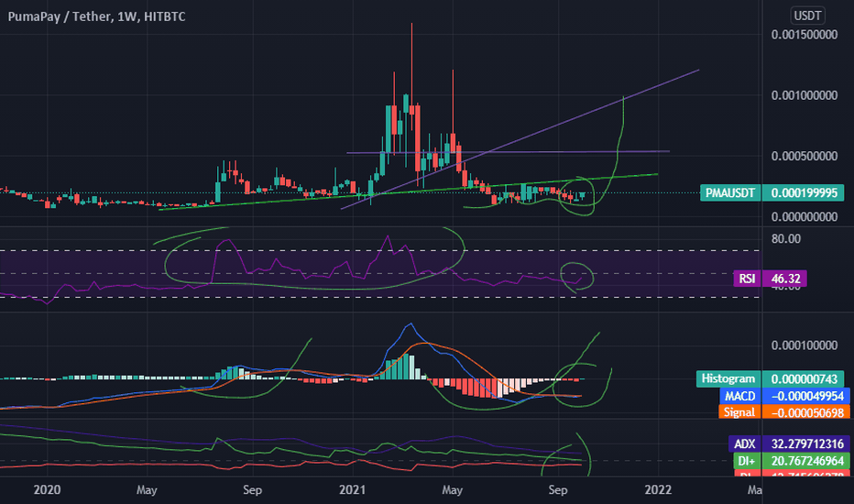Image resolution: width=854 pixels, height=504 pixels.
Task: Click the RSI value 46.32
Action: (785, 279)
